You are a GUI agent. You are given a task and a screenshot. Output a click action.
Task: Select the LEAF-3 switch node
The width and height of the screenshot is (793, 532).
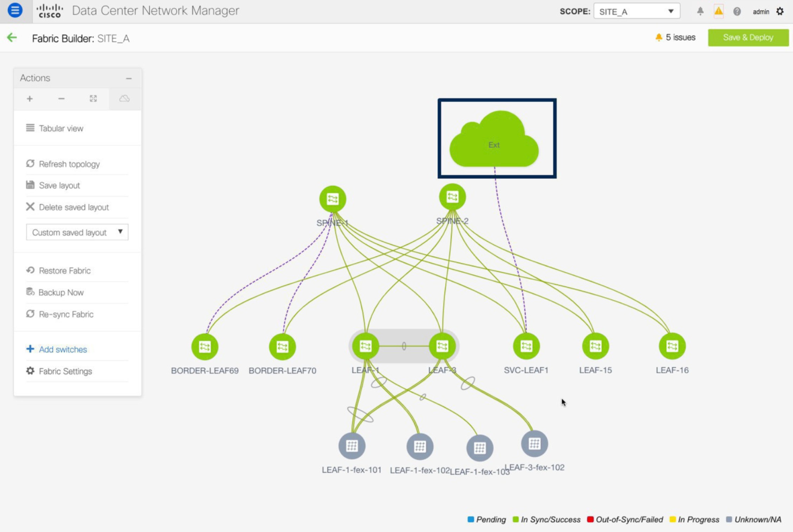pyautogui.click(x=442, y=346)
